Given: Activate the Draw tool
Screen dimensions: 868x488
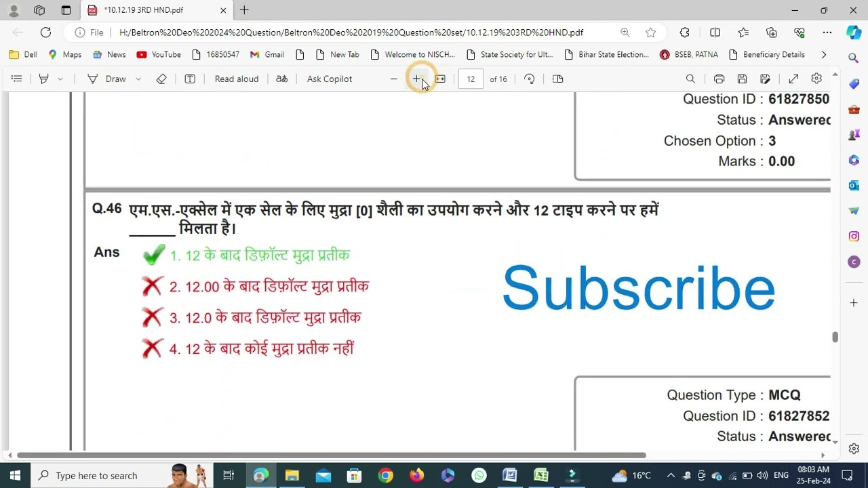Looking at the screenshot, I should (107, 79).
